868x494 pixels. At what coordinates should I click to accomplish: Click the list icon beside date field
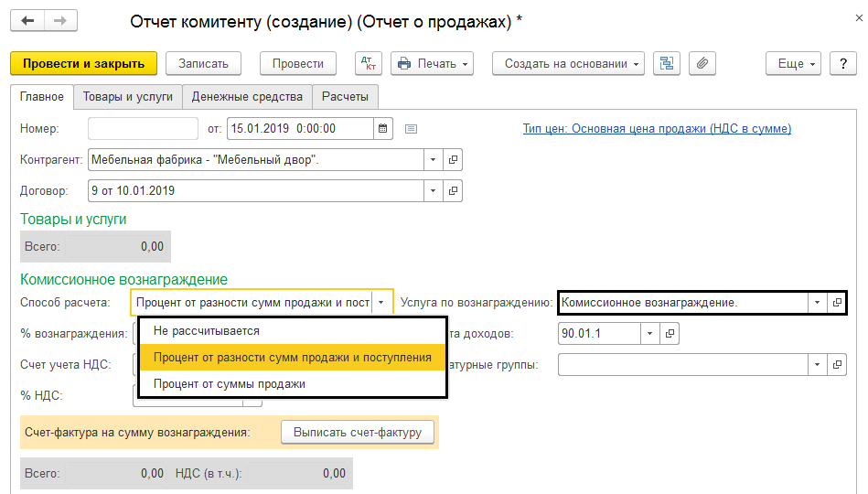tap(411, 129)
